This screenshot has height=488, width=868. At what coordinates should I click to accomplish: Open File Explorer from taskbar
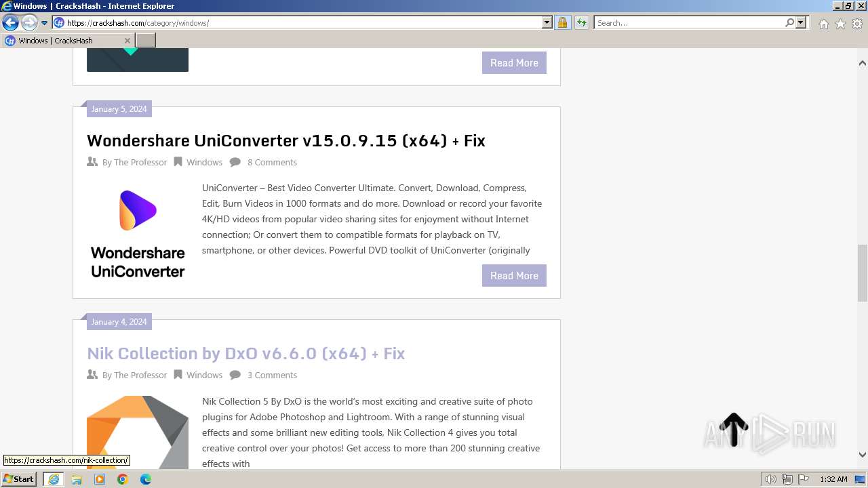point(77,479)
